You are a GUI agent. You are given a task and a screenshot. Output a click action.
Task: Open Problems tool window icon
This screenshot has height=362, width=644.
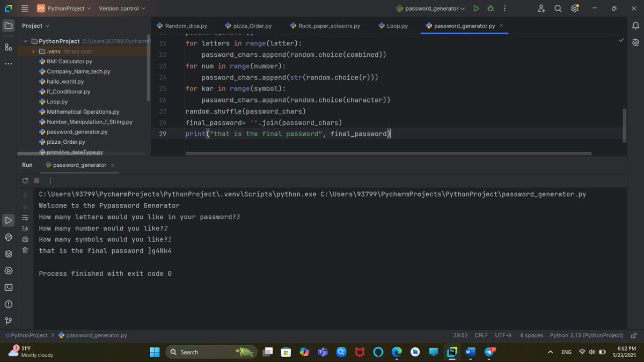pyautogui.click(x=9, y=304)
